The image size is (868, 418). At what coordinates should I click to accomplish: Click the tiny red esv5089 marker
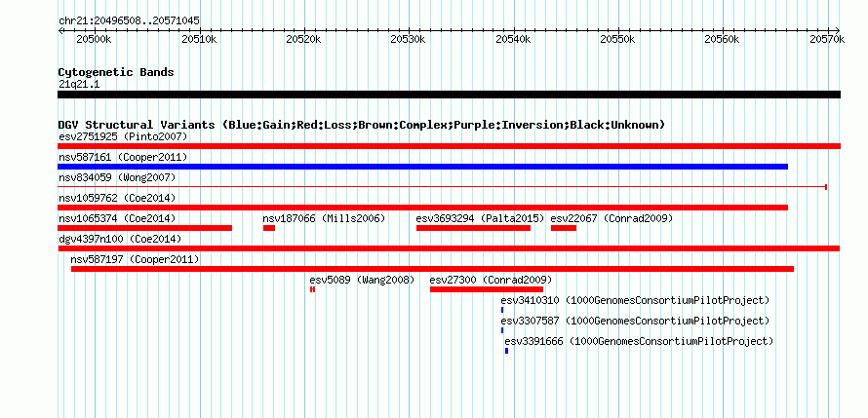[x=313, y=289]
